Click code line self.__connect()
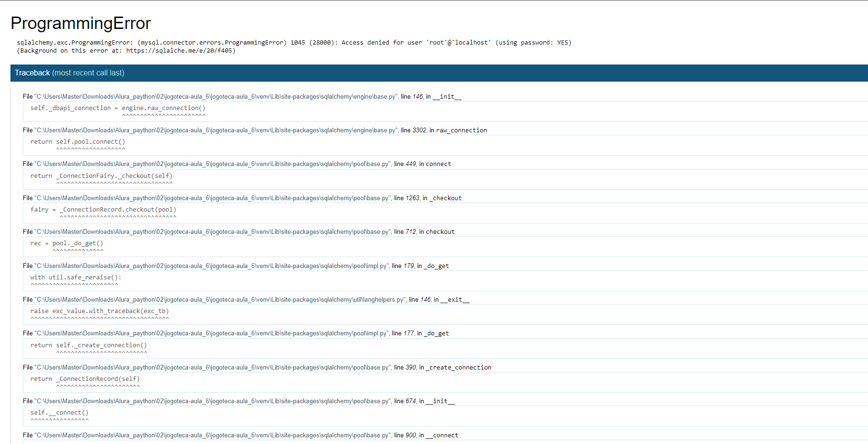Screen dimensions: 868x444 (59, 413)
